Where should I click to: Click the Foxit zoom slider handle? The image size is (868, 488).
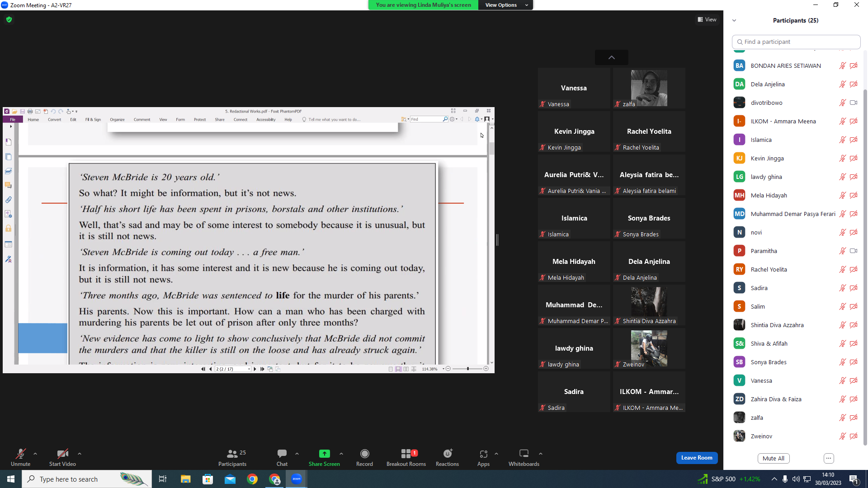(x=468, y=369)
